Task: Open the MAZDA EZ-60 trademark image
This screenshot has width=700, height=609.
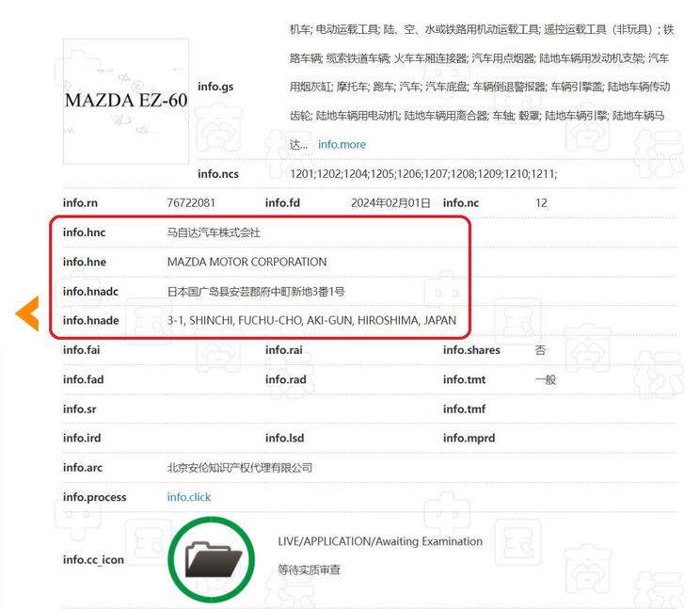Action: click(x=126, y=101)
